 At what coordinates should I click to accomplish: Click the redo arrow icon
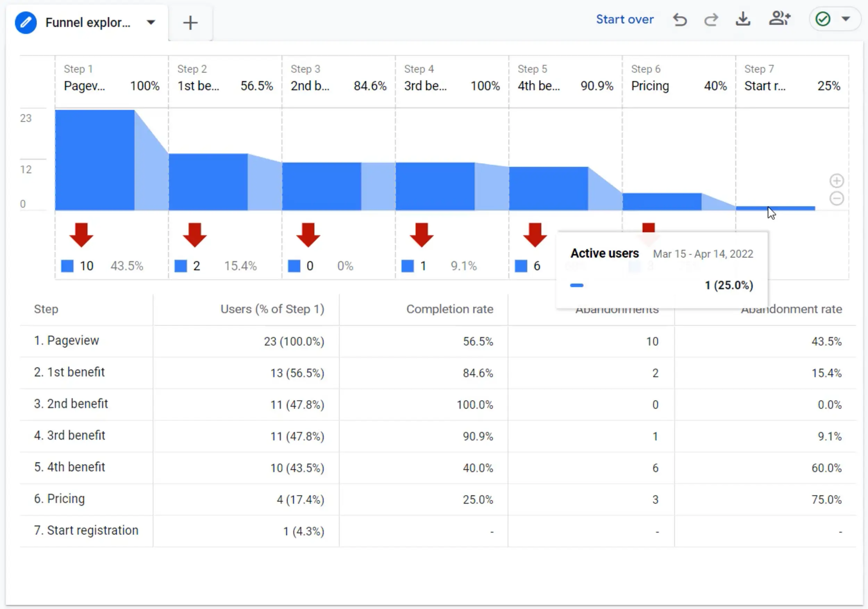click(711, 19)
